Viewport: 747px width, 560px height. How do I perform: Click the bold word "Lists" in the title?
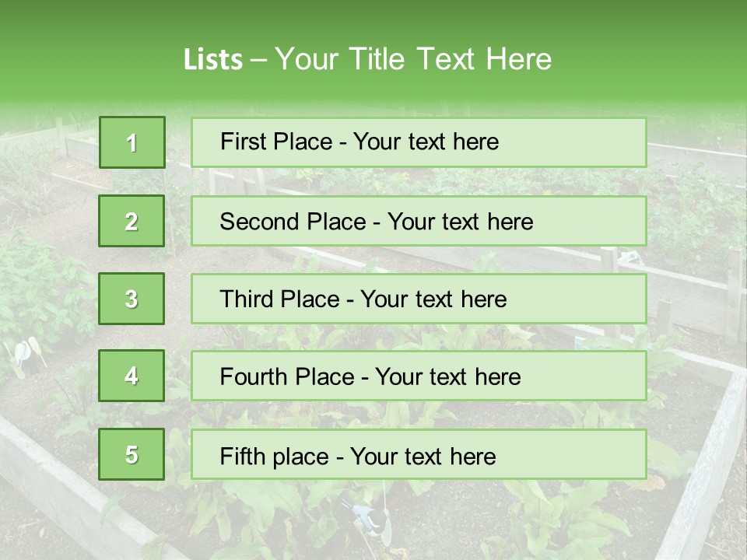[212, 59]
